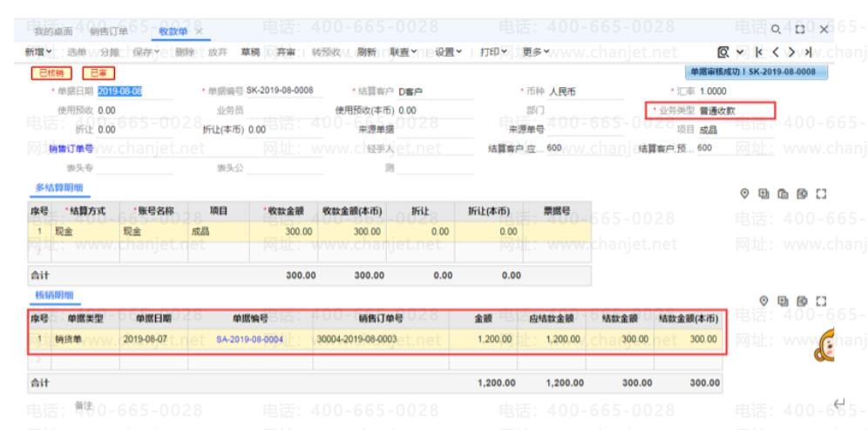Click the 2019-08-07 date cell
The height and width of the screenshot is (430, 868).
[153, 339]
